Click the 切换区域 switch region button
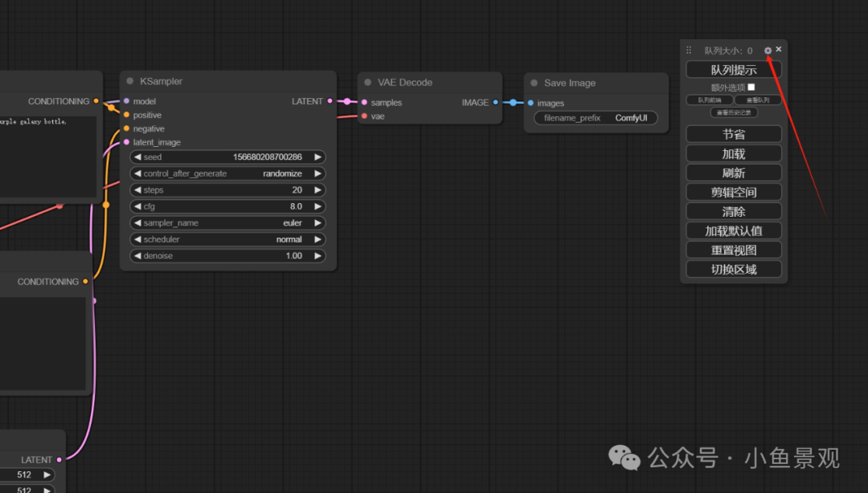 coord(734,270)
